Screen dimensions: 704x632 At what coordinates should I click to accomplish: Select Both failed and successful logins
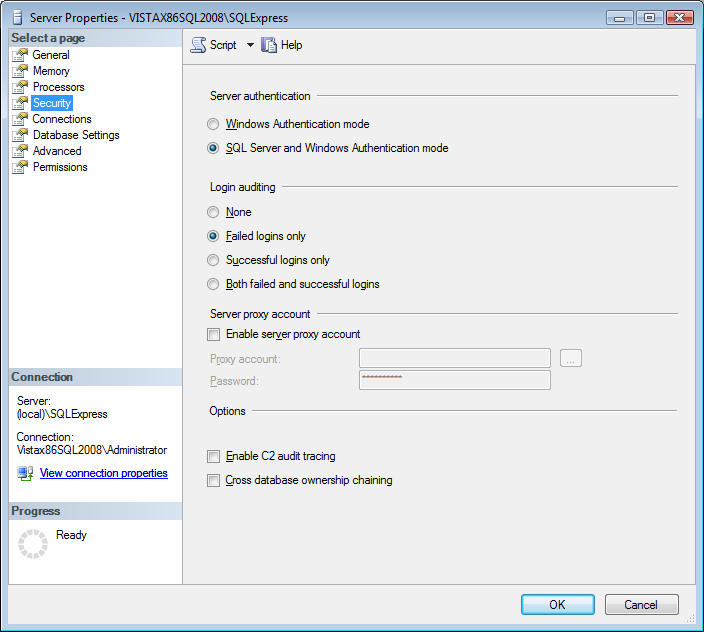[213, 284]
